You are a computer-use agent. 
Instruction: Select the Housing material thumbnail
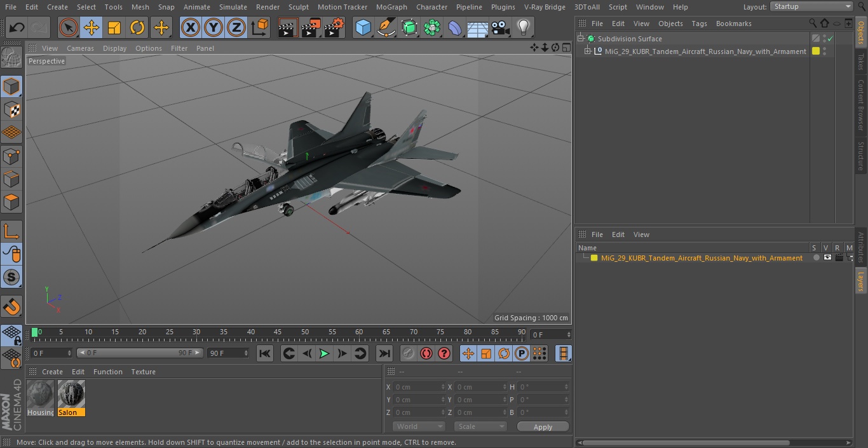coord(40,398)
